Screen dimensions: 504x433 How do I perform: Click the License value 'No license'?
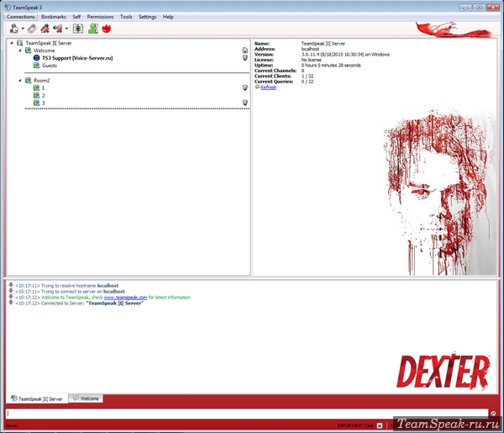tap(311, 60)
